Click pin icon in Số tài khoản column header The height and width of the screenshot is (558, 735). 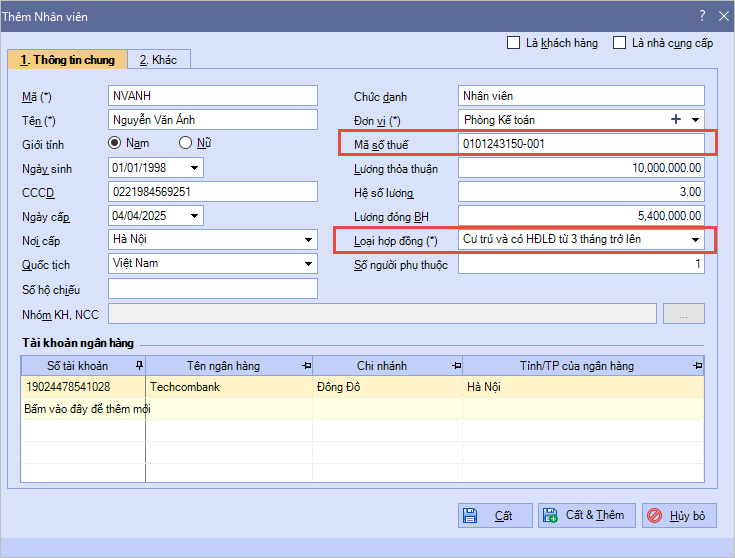(x=139, y=366)
